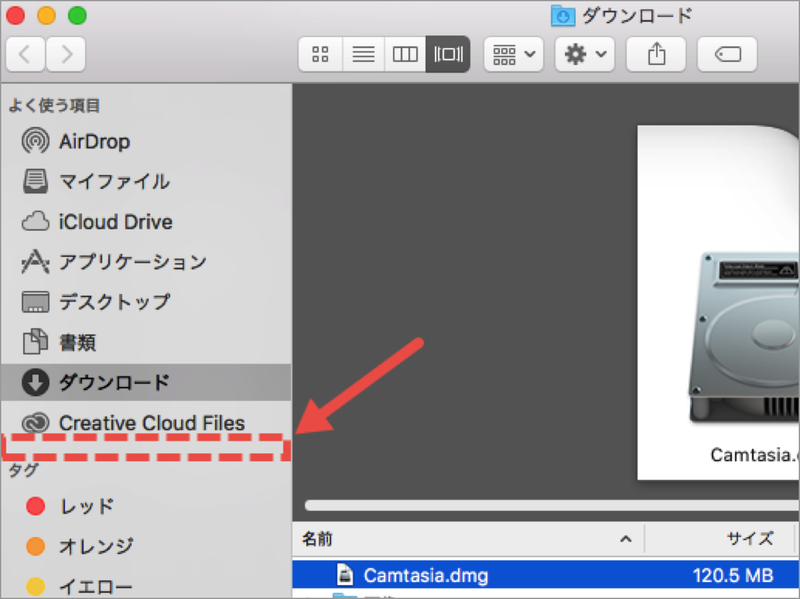Open 書類 in the sidebar
This screenshot has width=800, height=599.
(x=146, y=342)
